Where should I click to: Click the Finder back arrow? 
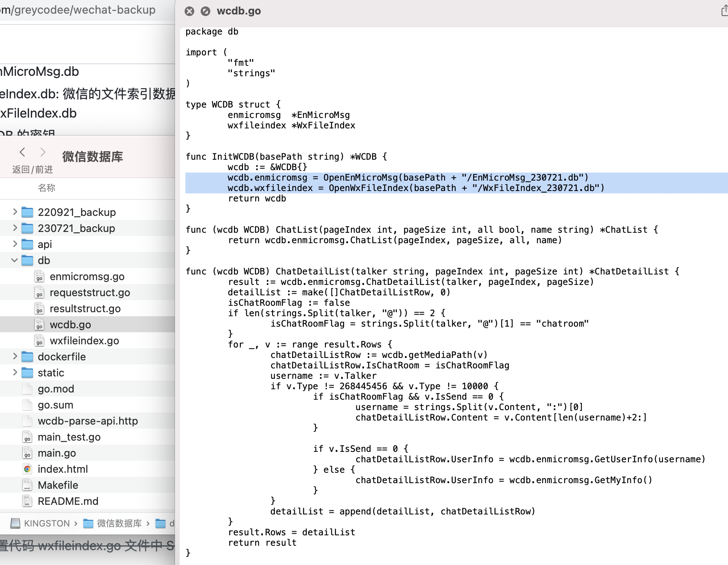(x=22, y=152)
